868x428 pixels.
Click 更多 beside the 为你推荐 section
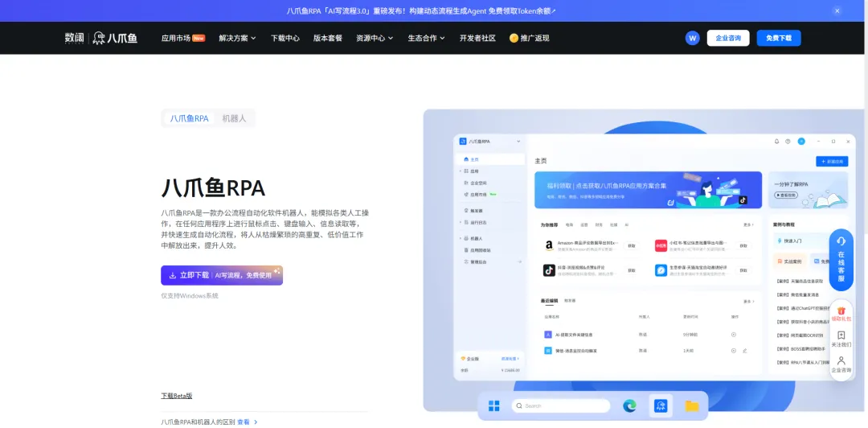pyautogui.click(x=748, y=225)
